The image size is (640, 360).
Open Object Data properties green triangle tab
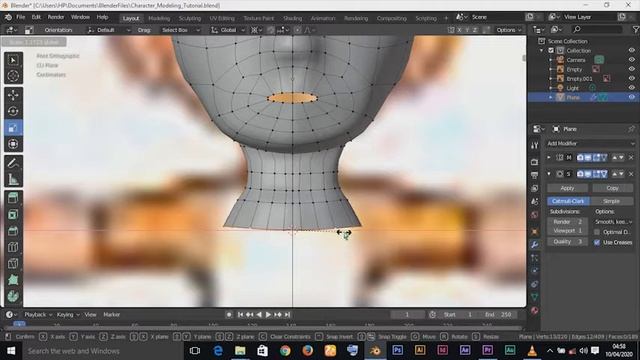click(535, 297)
